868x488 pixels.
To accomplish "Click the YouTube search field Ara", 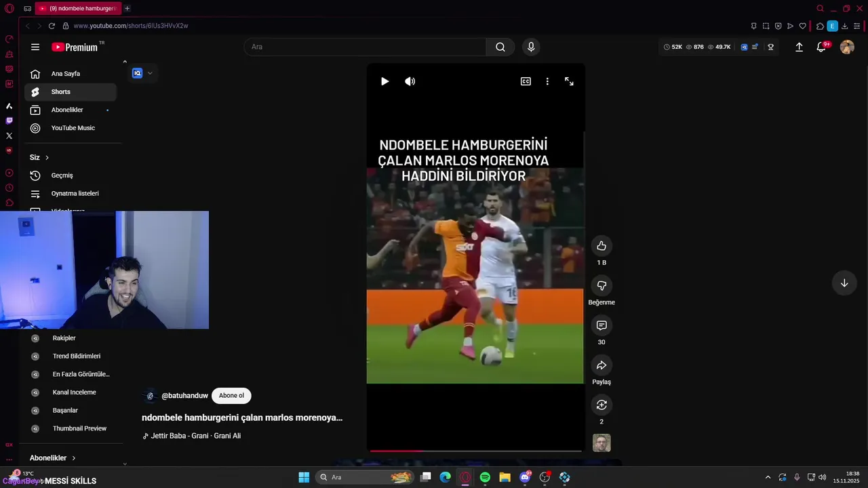I will point(365,47).
